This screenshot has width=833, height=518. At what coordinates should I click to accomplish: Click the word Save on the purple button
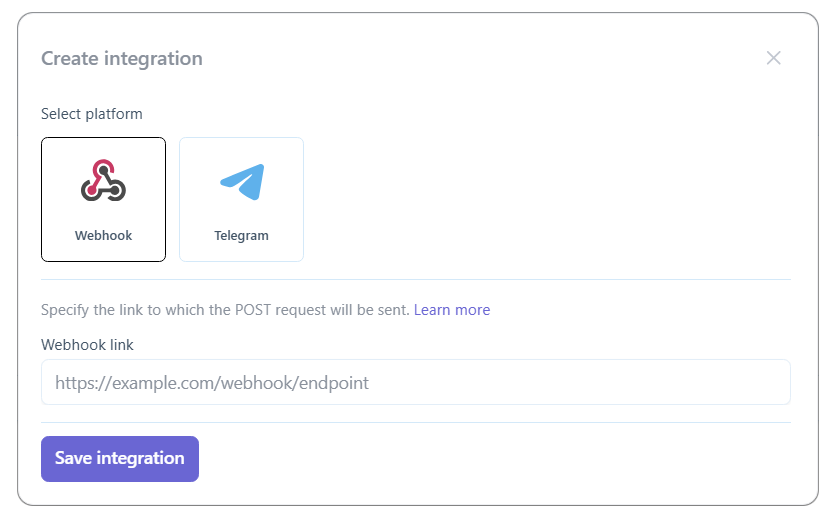click(73, 458)
